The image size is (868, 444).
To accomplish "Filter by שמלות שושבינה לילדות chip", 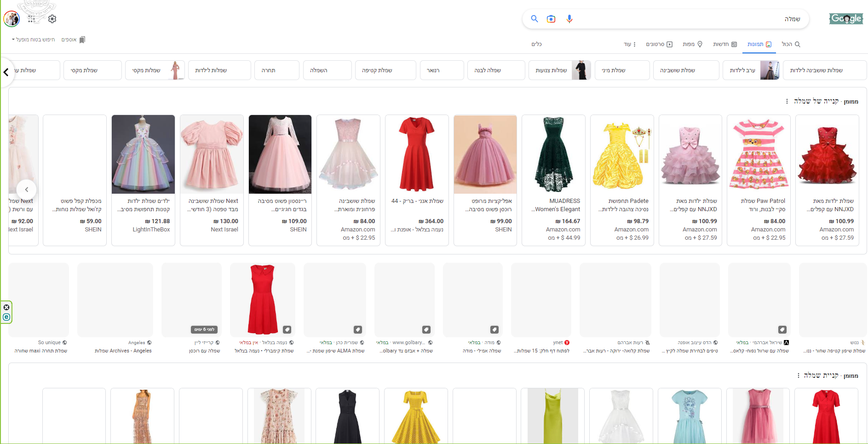I will point(825,70).
